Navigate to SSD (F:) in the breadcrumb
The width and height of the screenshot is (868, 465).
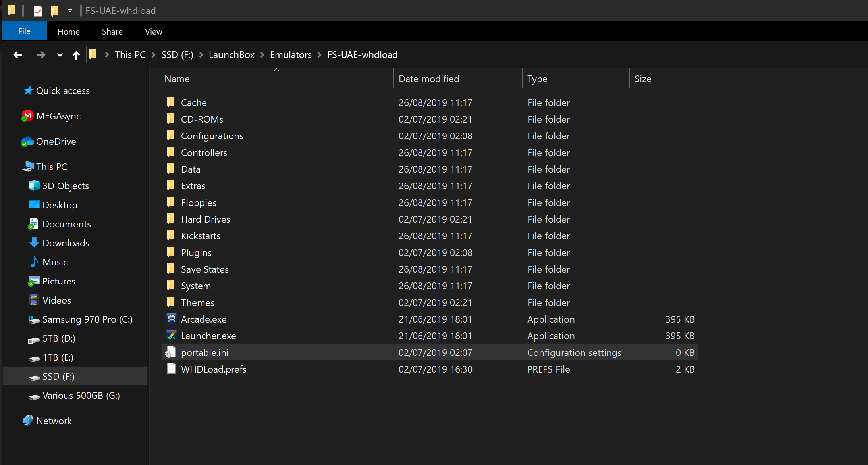(x=177, y=55)
